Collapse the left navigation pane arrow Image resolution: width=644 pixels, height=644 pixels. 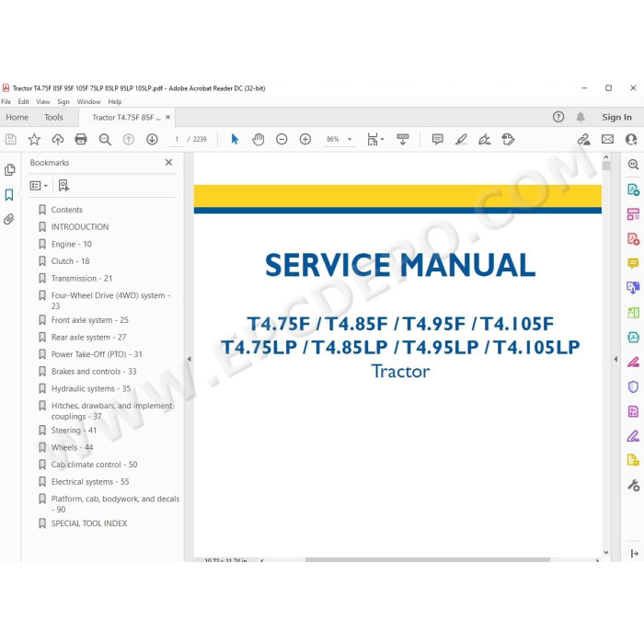pos(189,359)
